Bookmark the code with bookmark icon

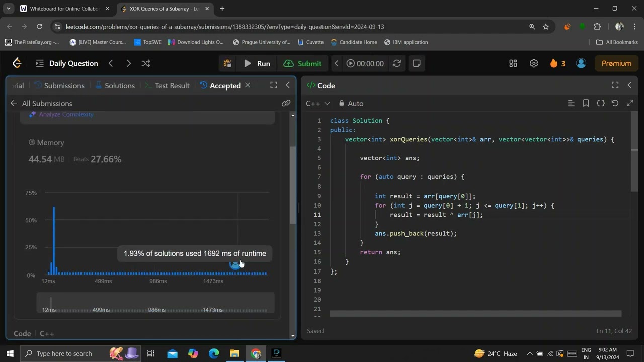click(586, 103)
